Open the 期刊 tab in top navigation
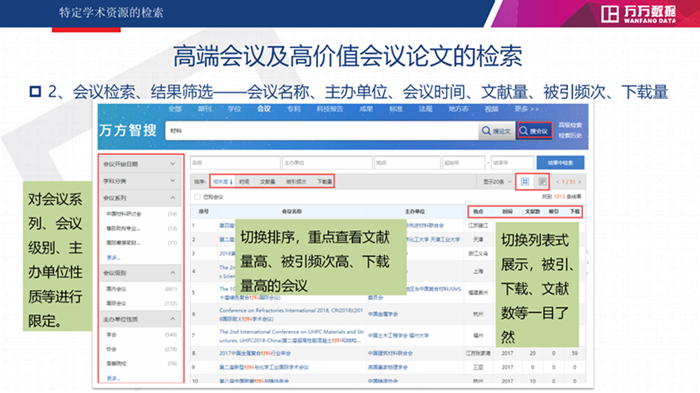This screenshot has height=393, width=700. (x=204, y=109)
